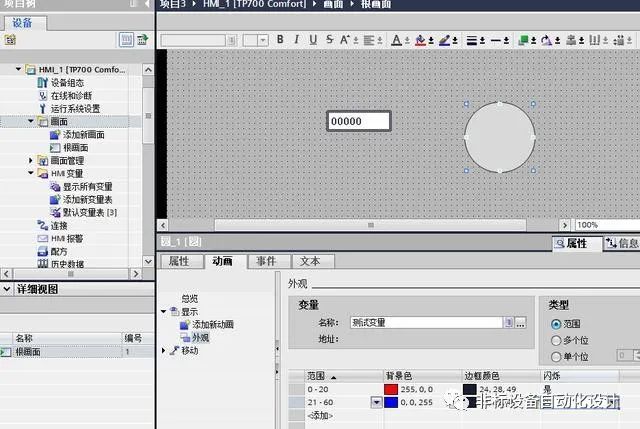
Task: Open the 属性 inspector window tab
Action: pos(577,244)
